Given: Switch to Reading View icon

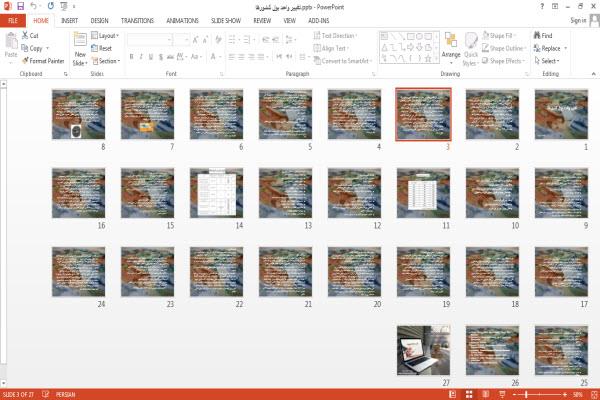Looking at the screenshot, I should (486, 394).
